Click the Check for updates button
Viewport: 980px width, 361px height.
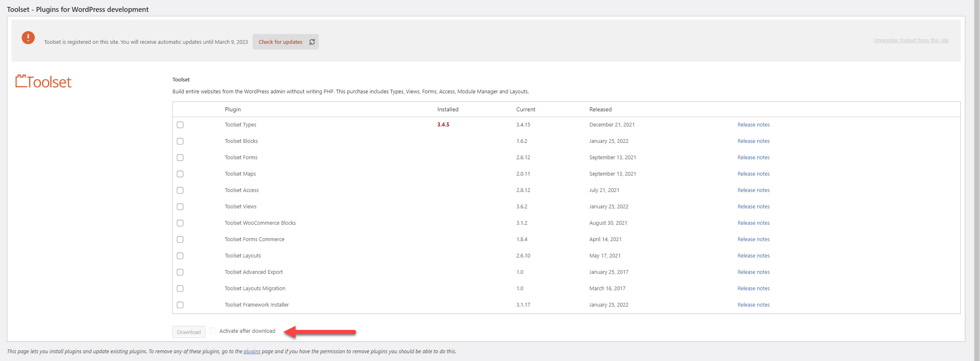tap(280, 42)
